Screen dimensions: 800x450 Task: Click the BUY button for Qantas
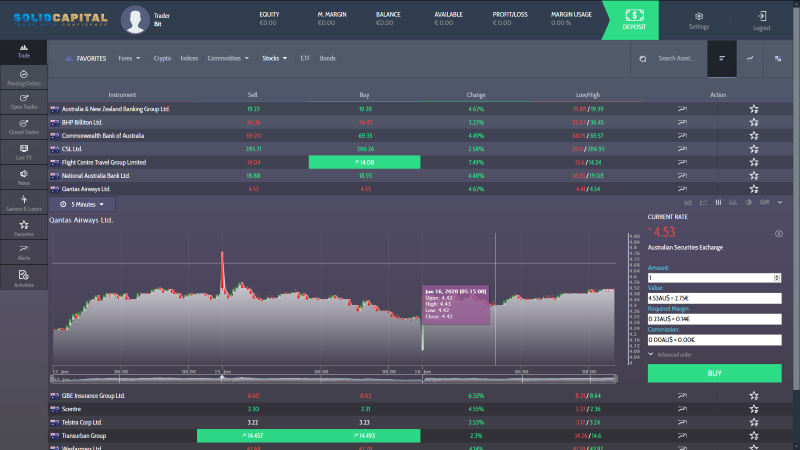(714, 373)
